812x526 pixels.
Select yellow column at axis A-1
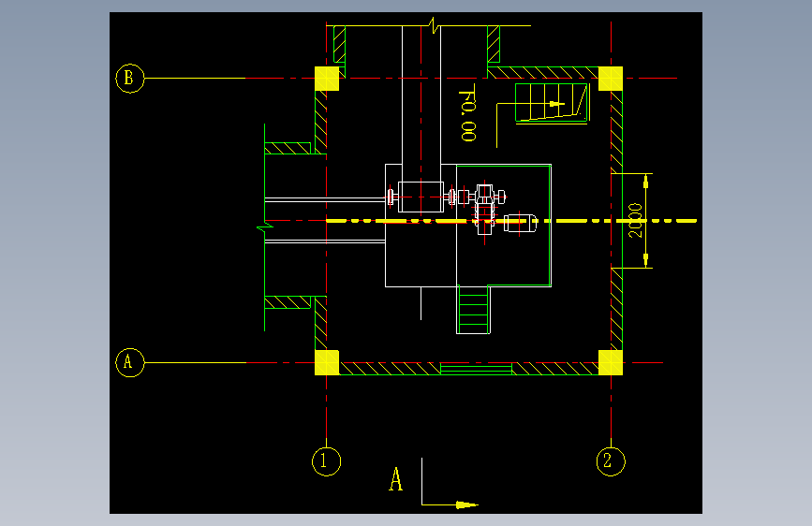click(x=327, y=362)
